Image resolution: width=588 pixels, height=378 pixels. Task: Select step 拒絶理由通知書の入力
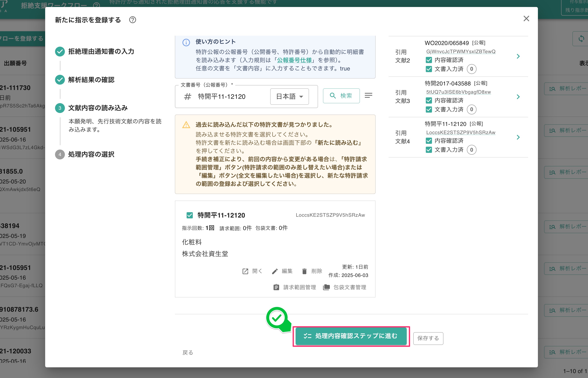[95, 52]
